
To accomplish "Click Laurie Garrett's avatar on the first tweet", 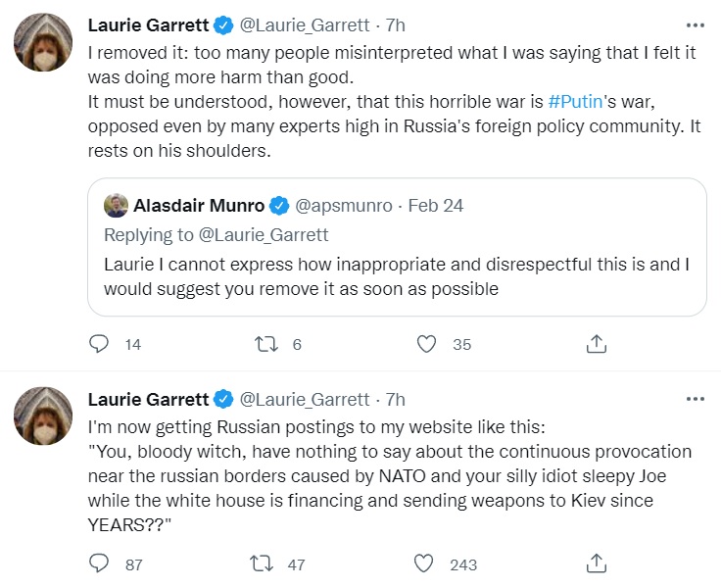I will click(43, 42).
